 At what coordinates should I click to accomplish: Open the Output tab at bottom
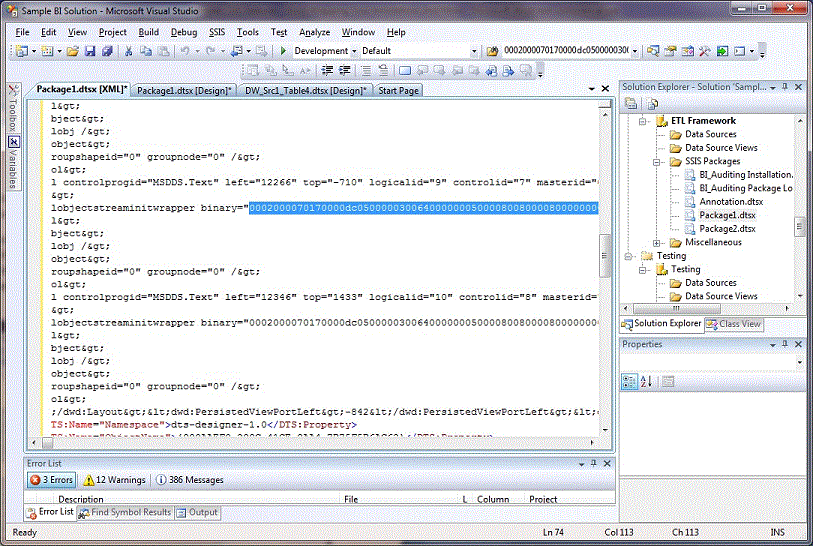click(x=197, y=512)
